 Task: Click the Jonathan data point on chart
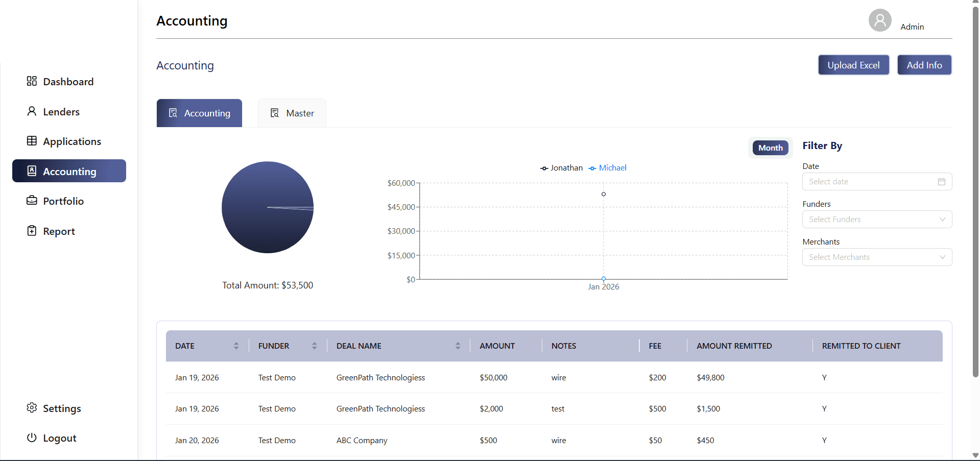coord(604,194)
